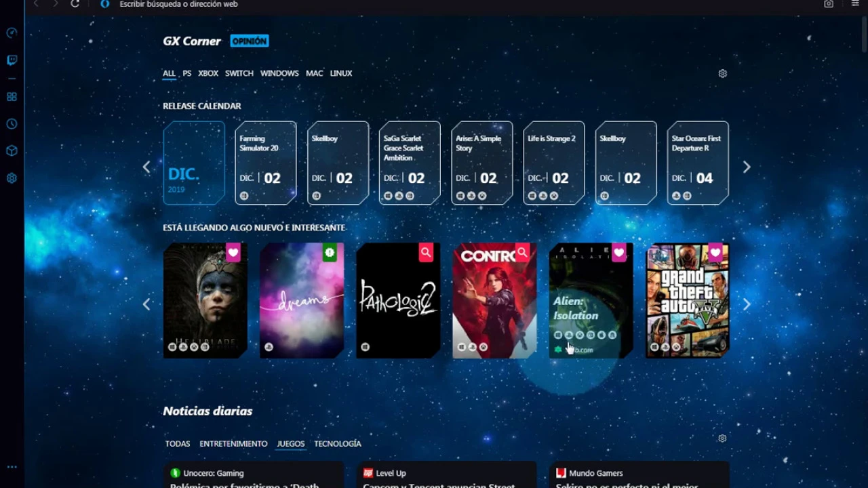868x488 pixels.
Task: Click the OPINIÓN feedback button
Action: pyautogui.click(x=250, y=41)
